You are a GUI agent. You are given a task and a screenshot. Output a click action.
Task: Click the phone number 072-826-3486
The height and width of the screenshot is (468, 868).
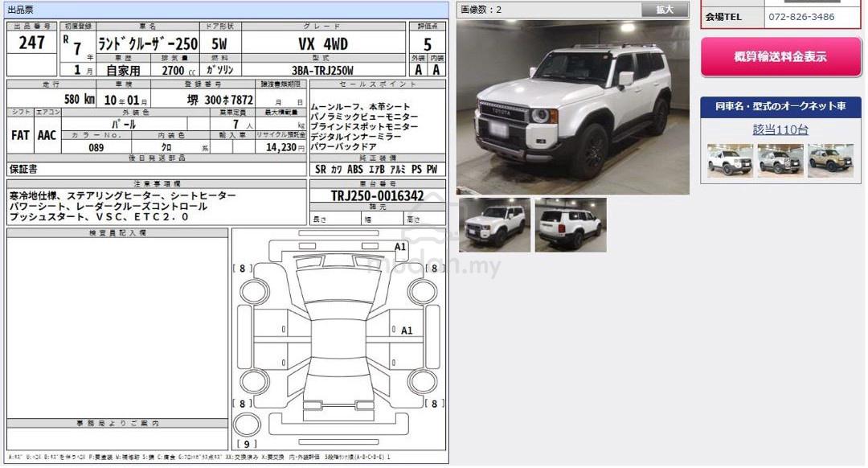[x=801, y=17]
